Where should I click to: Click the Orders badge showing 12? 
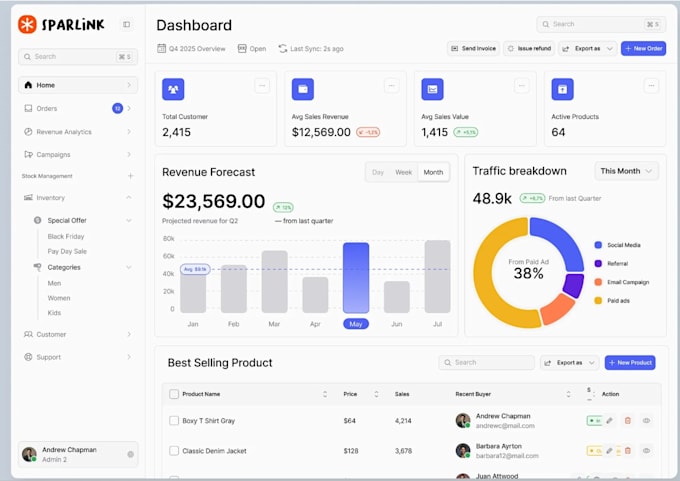click(x=117, y=108)
